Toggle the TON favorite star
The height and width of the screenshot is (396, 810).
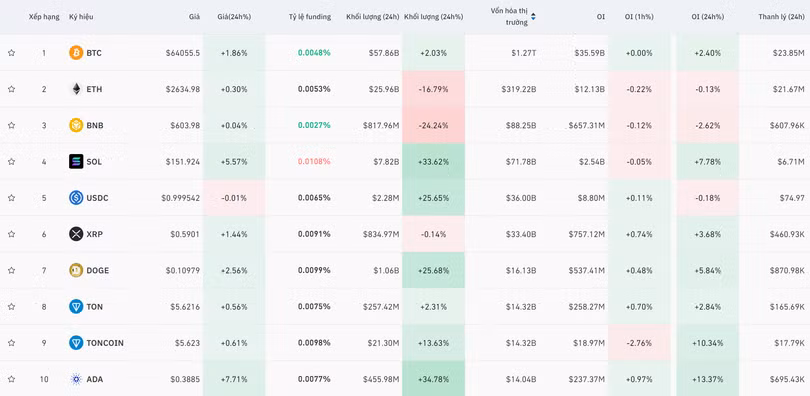(11, 307)
